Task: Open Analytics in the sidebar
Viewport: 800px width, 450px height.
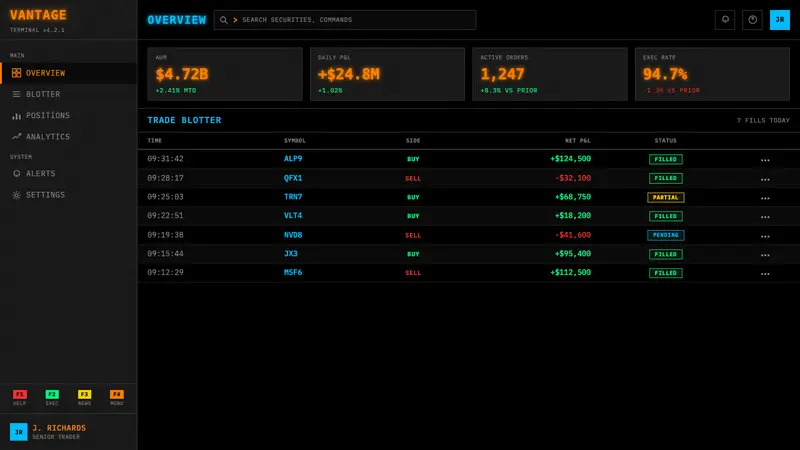Action: (69, 137)
